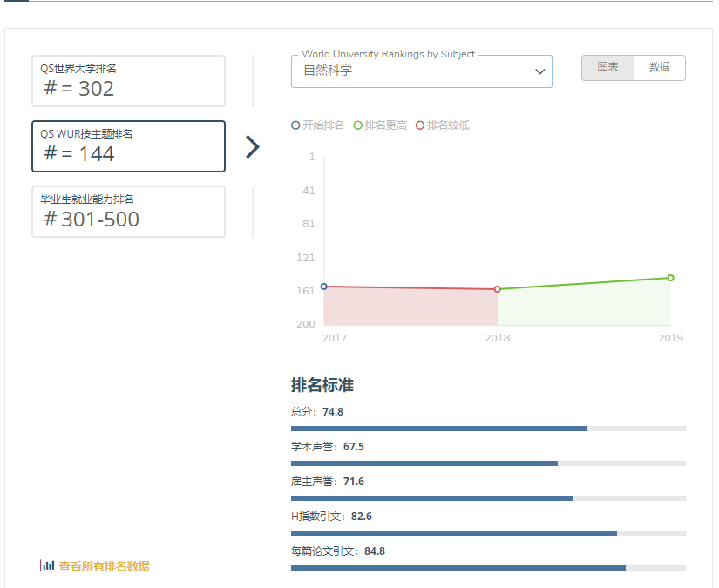Viewport: 719px width, 588px height.
Task: Click the 学术声誉 score bar
Action: click(x=488, y=463)
